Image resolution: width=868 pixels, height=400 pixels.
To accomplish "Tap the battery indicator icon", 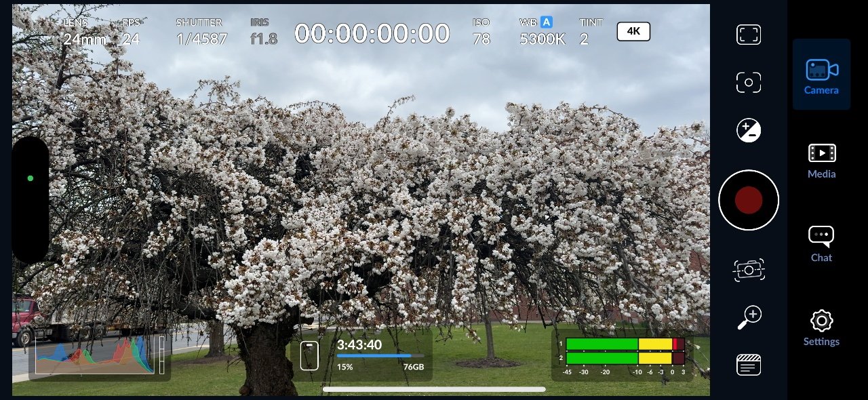I will pyautogui.click(x=309, y=355).
